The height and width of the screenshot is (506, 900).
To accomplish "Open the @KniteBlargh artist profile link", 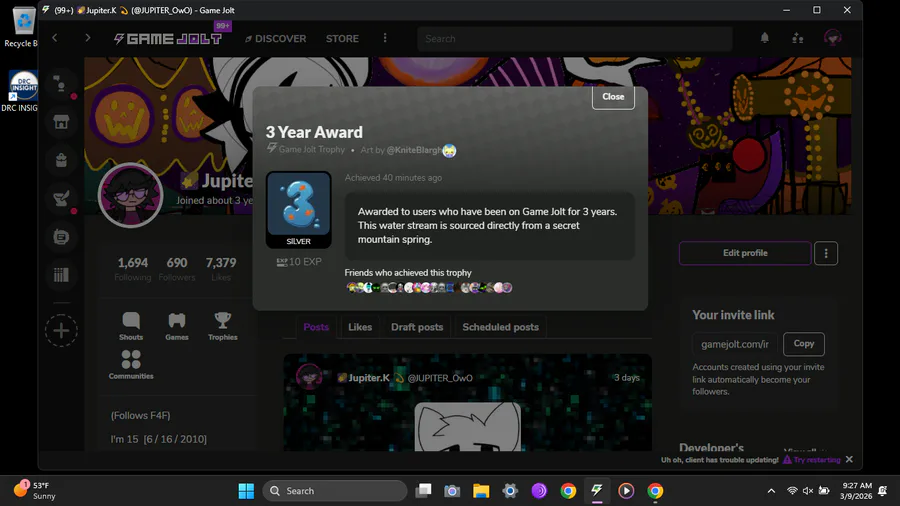I will pyautogui.click(x=414, y=150).
